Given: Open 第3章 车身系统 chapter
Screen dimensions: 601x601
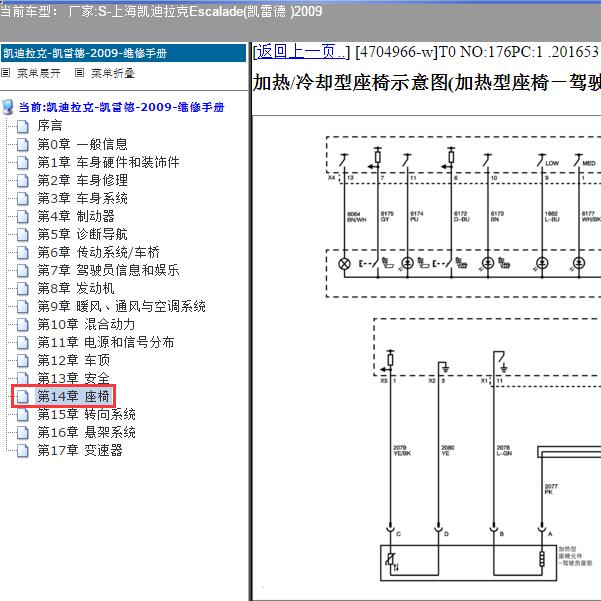Looking at the screenshot, I should click(82, 199).
